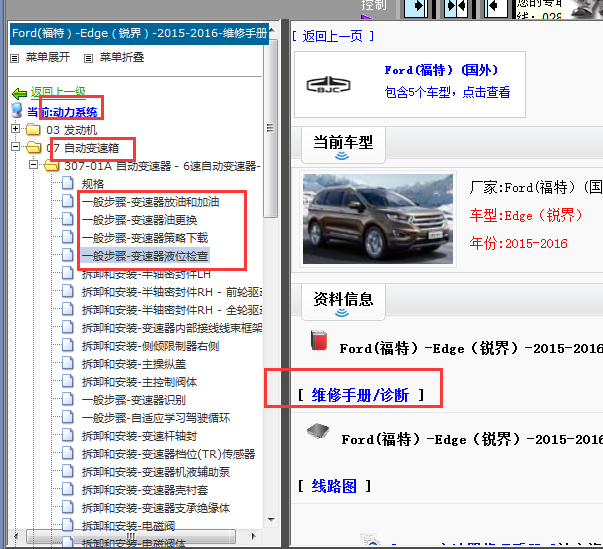Open 一般步骤-变速器油更换
The height and width of the screenshot is (549, 603).
click(140, 220)
